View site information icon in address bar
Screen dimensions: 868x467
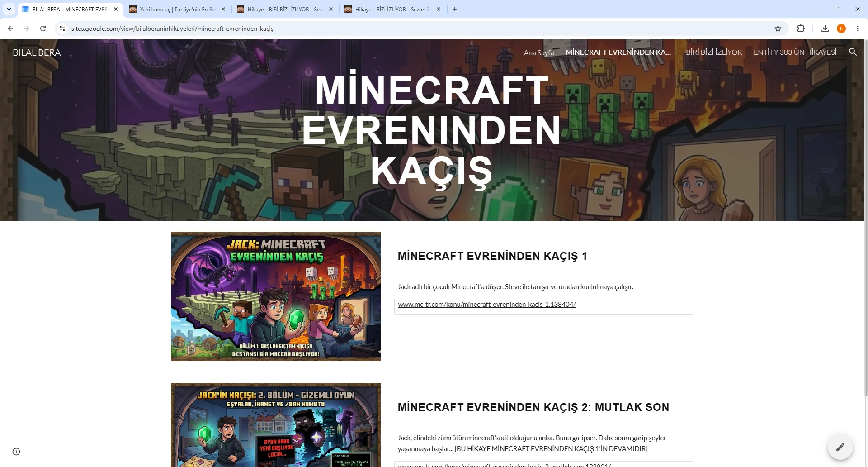(x=62, y=29)
